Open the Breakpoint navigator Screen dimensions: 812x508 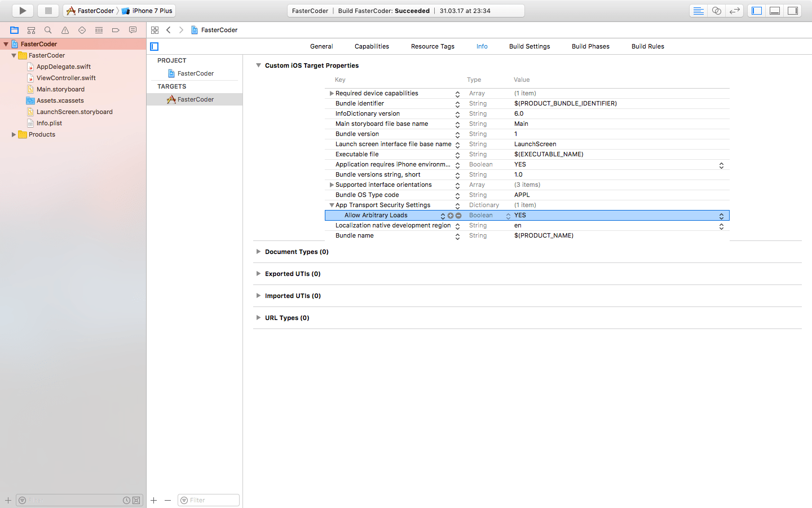tap(116, 30)
